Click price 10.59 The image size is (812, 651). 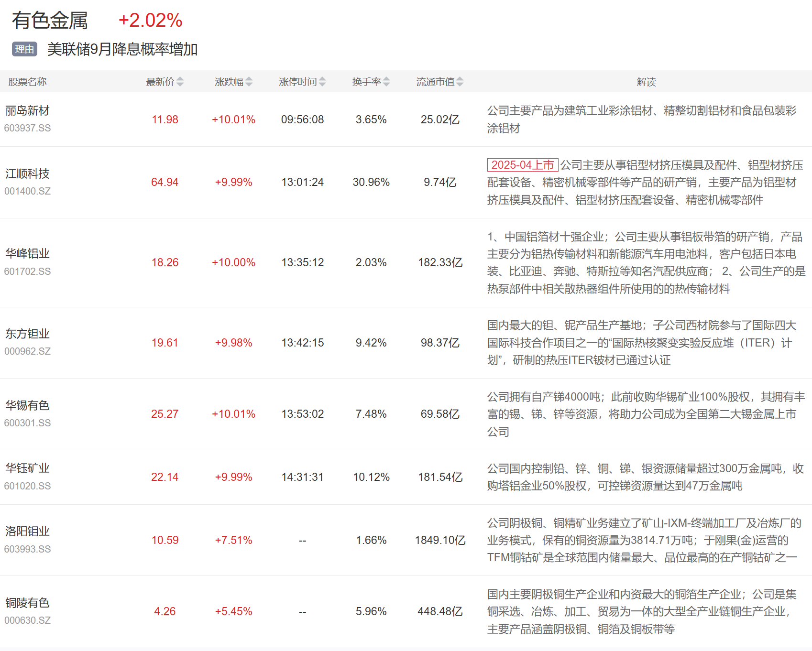pyautogui.click(x=165, y=540)
